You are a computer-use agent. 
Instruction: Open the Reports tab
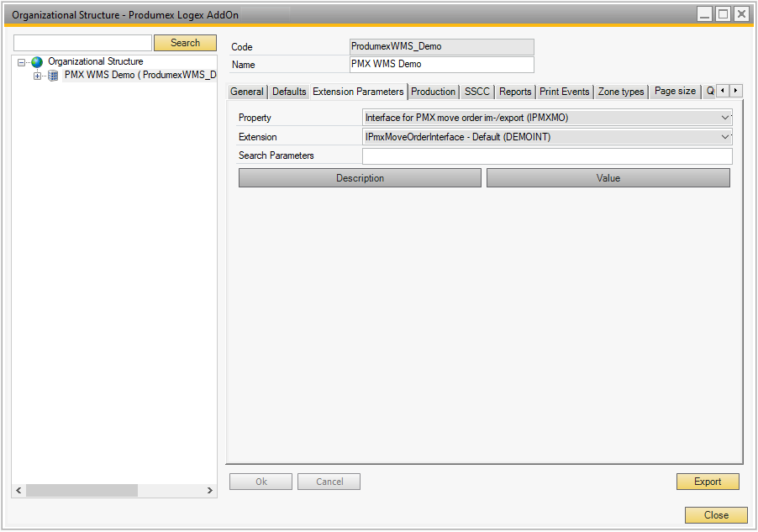515,92
